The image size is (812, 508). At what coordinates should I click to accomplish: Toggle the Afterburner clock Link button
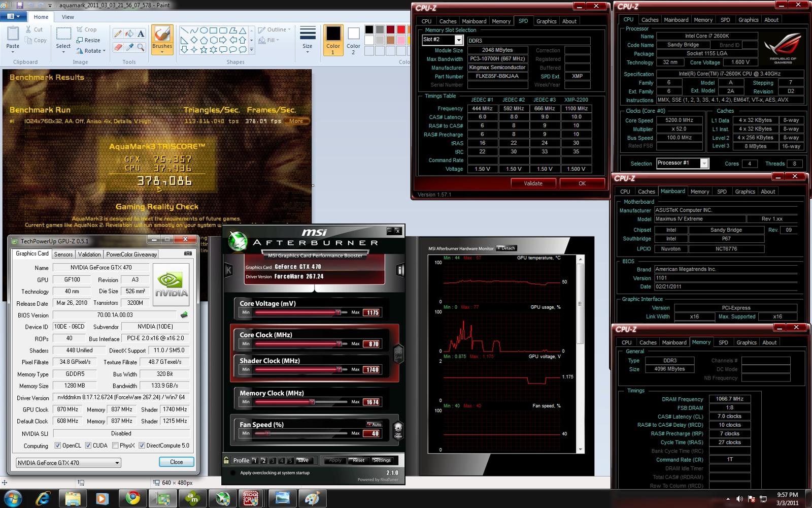(x=399, y=354)
